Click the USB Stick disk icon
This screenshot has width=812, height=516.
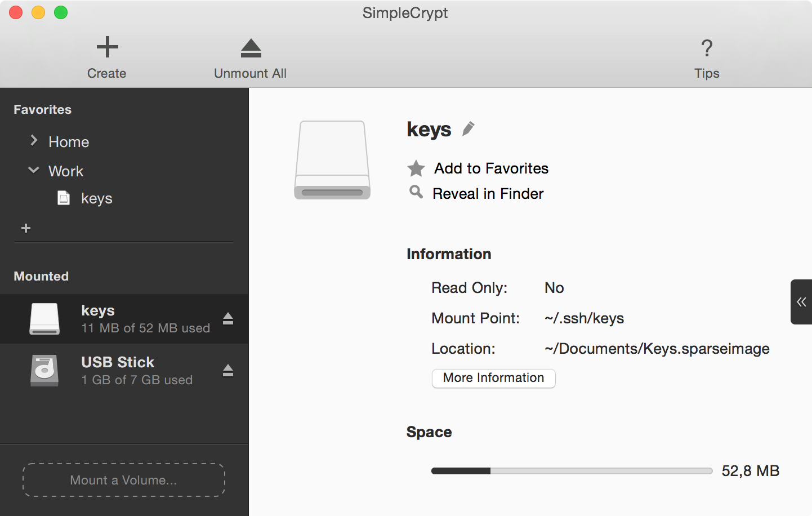[x=44, y=370]
